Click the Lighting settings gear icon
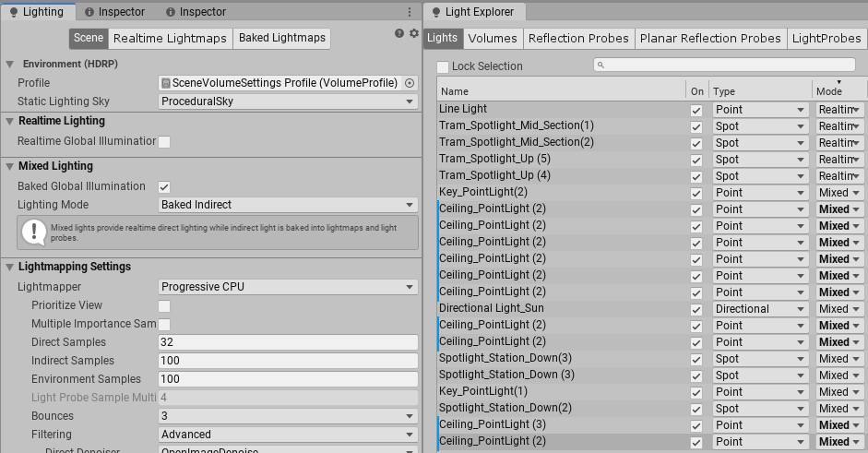868x453 pixels. click(x=412, y=33)
